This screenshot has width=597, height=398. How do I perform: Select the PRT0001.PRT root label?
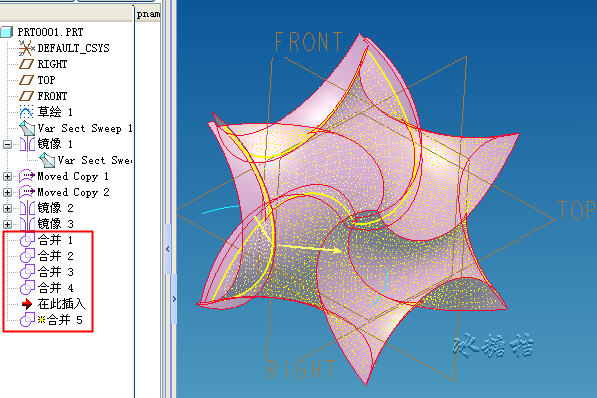click(50, 32)
